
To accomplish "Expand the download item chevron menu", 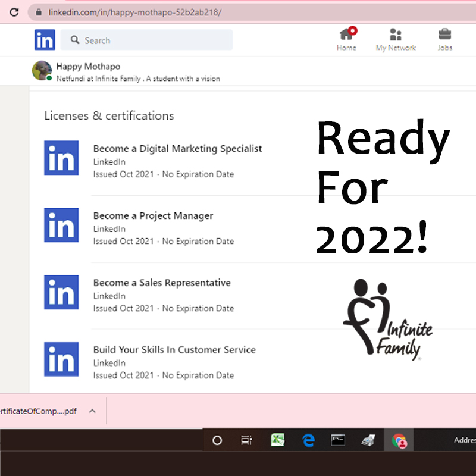I will (92, 411).
